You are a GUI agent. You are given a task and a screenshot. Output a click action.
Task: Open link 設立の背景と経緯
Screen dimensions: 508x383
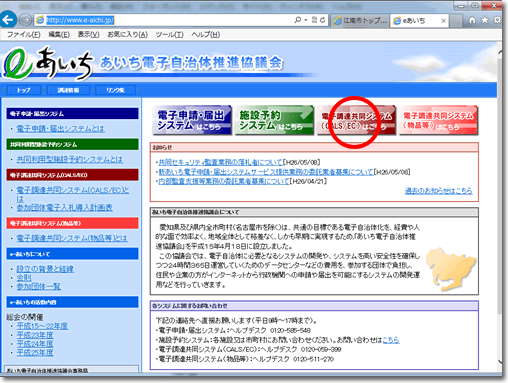[45, 269]
